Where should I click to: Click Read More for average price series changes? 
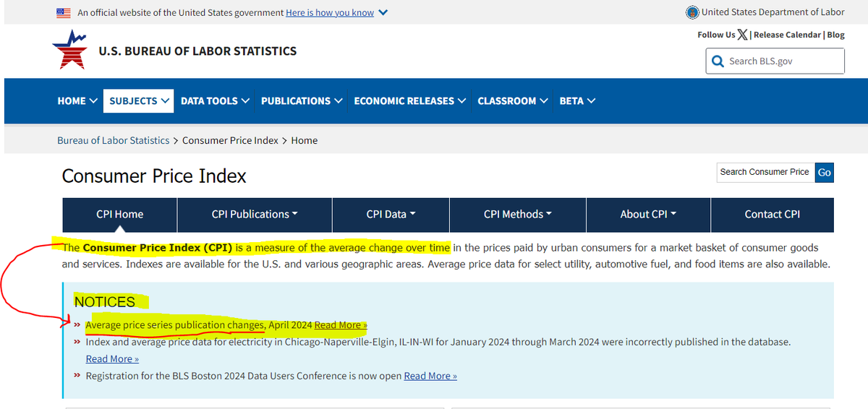pos(341,325)
